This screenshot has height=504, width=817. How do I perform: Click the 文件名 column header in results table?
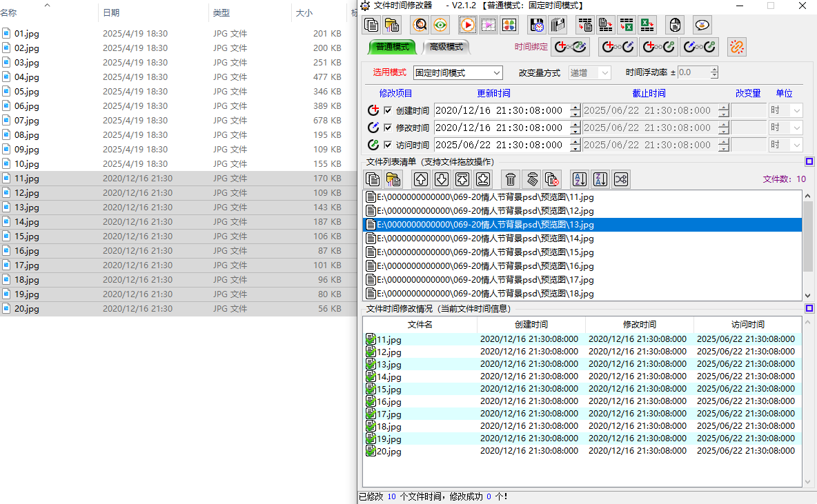(x=420, y=324)
